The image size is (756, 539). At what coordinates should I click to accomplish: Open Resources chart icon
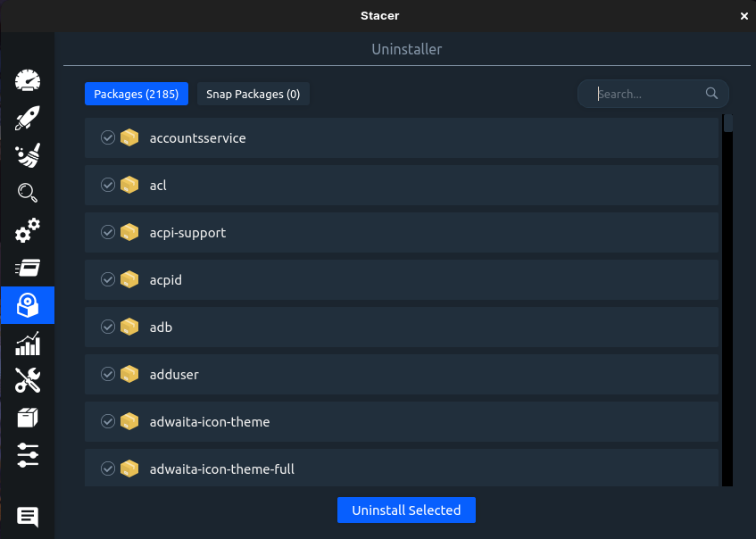click(x=28, y=344)
